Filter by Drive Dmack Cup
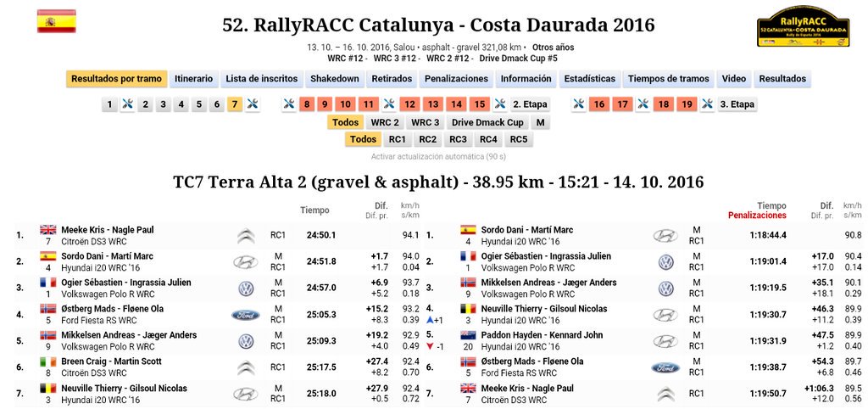The image size is (868, 409). (x=487, y=122)
